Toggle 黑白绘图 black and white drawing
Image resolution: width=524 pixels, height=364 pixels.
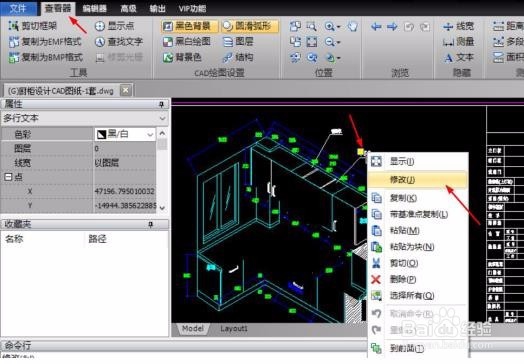coord(187,42)
